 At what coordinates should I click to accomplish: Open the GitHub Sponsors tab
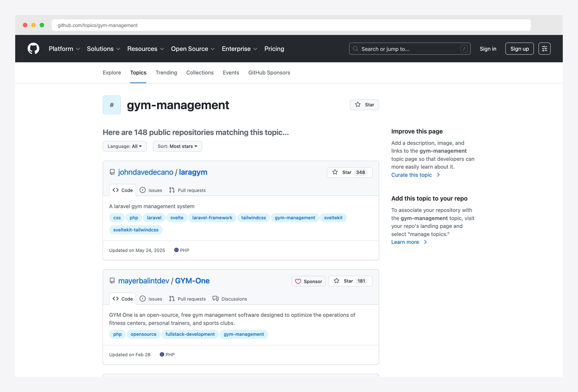click(269, 73)
